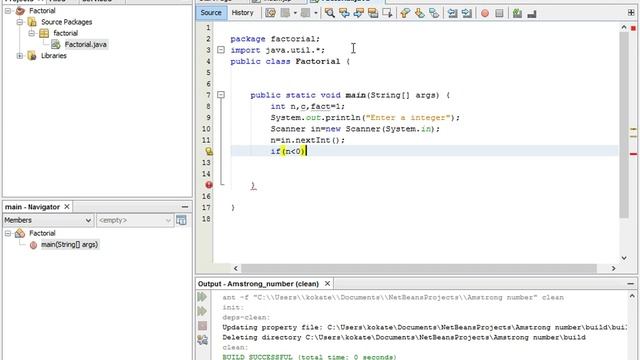Screen dimensions: 640x360
Task: Collapse the main method fold on line 7
Action: click(x=221, y=95)
